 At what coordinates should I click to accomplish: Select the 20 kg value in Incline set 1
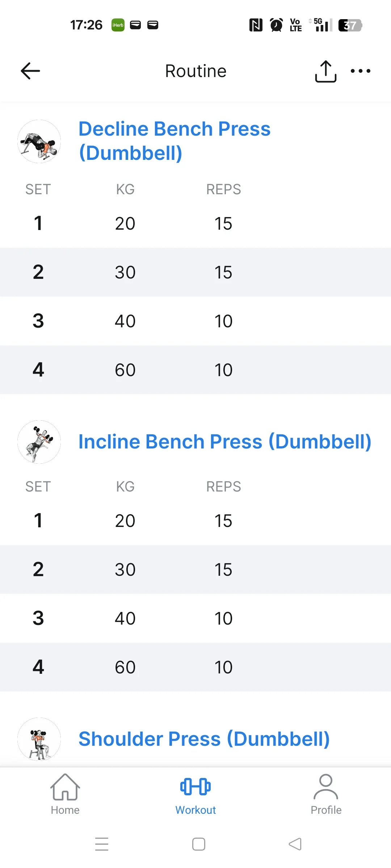[x=125, y=521]
